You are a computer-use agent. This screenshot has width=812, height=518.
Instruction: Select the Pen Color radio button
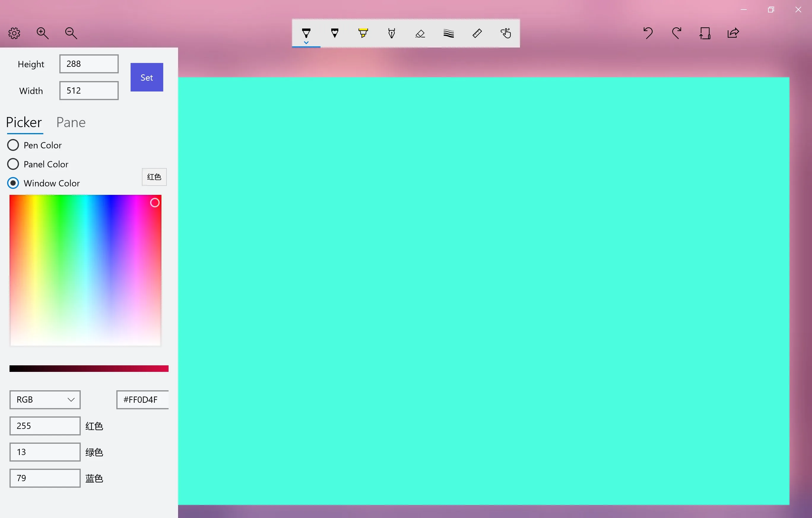tap(13, 145)
